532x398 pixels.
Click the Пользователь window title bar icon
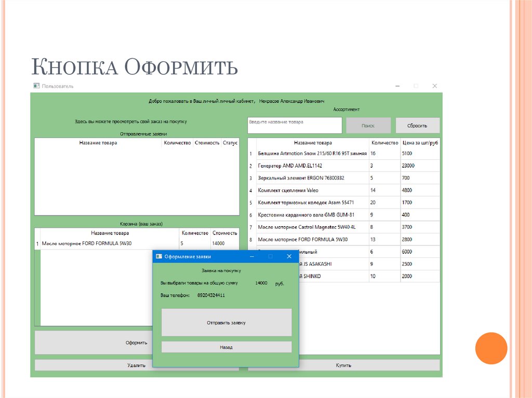coord(36,86)
